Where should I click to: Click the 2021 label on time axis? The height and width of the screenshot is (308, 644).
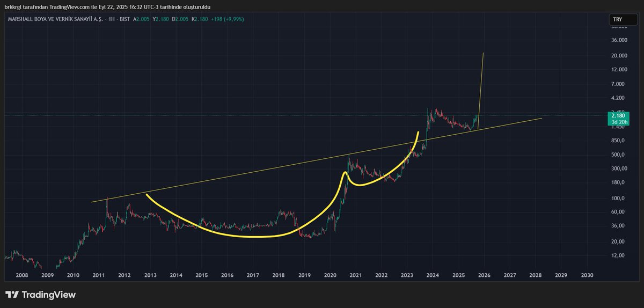pyautogui.click(x=355, y=275)
